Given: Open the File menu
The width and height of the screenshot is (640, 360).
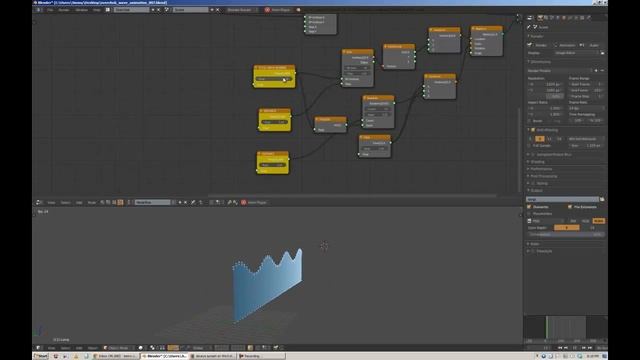Looking at the screenshot, I should point(50,10).
